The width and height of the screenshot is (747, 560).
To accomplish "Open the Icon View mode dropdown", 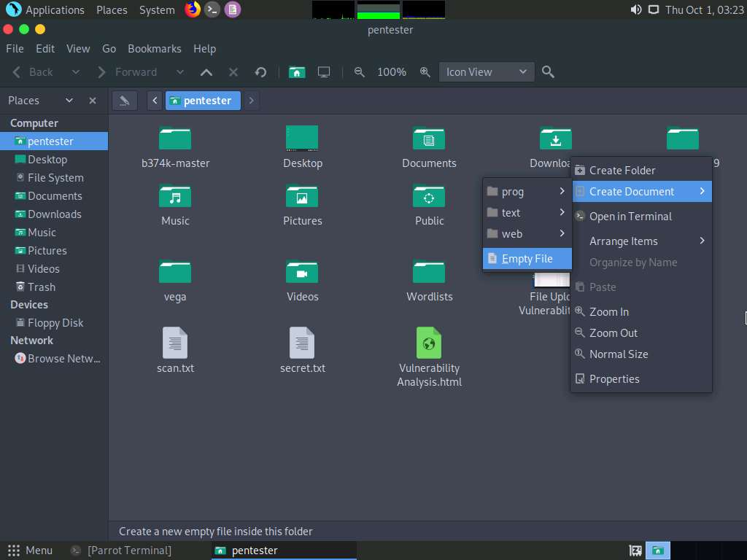I will coord(487,72).
